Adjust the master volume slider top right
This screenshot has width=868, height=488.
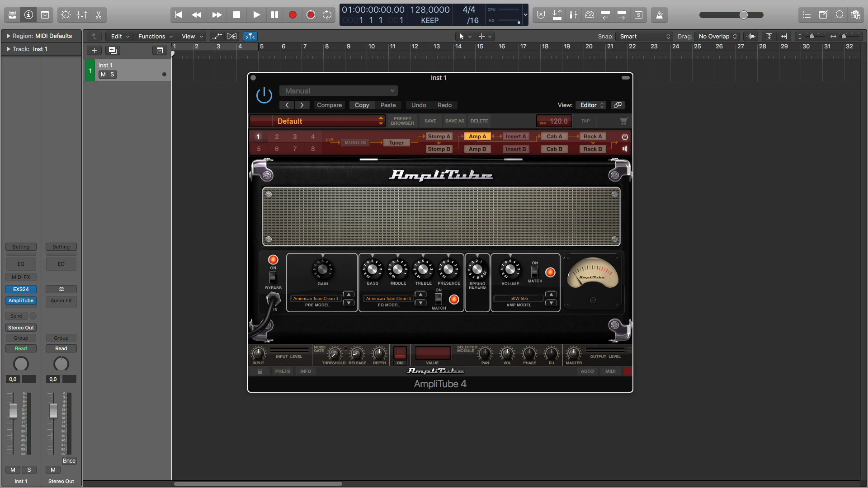[744, 15]
